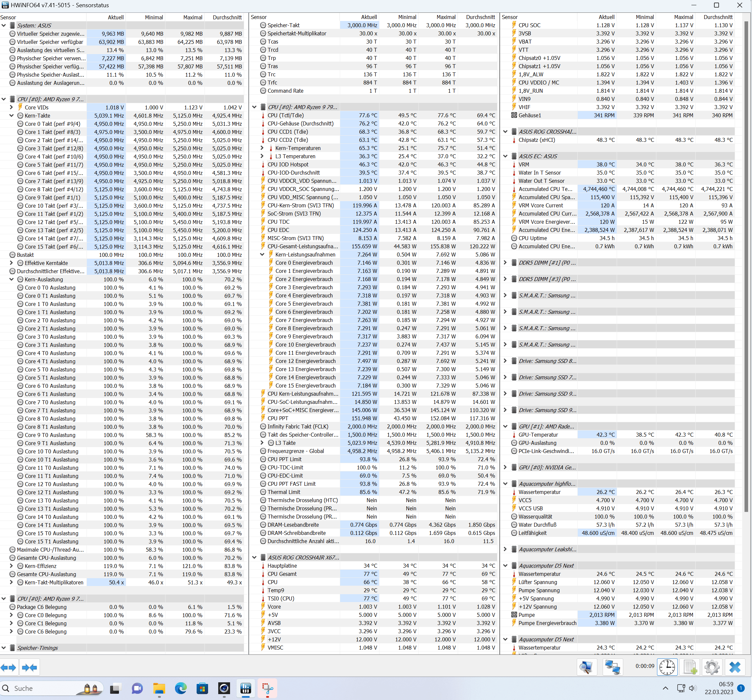
Task: Collapse Kern-Leistungsaufnahmen node
Action: click(262, 255)
